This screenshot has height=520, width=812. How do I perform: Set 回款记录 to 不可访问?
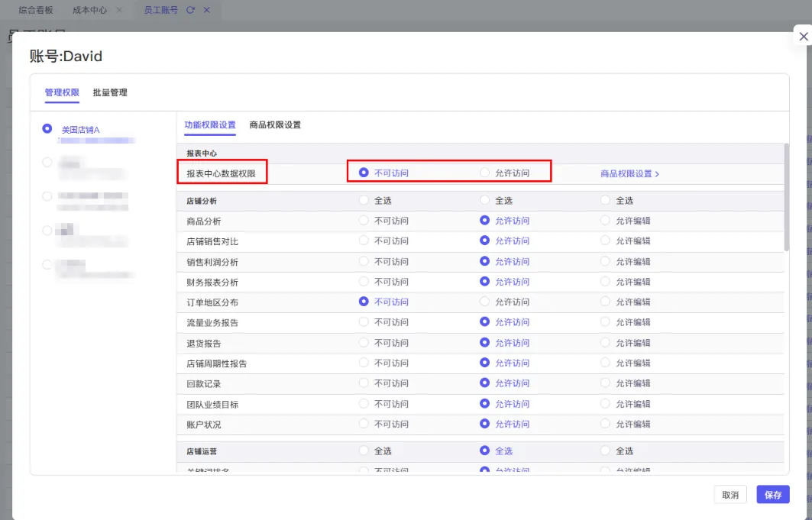pyautogui.click(x=364, y=383)
